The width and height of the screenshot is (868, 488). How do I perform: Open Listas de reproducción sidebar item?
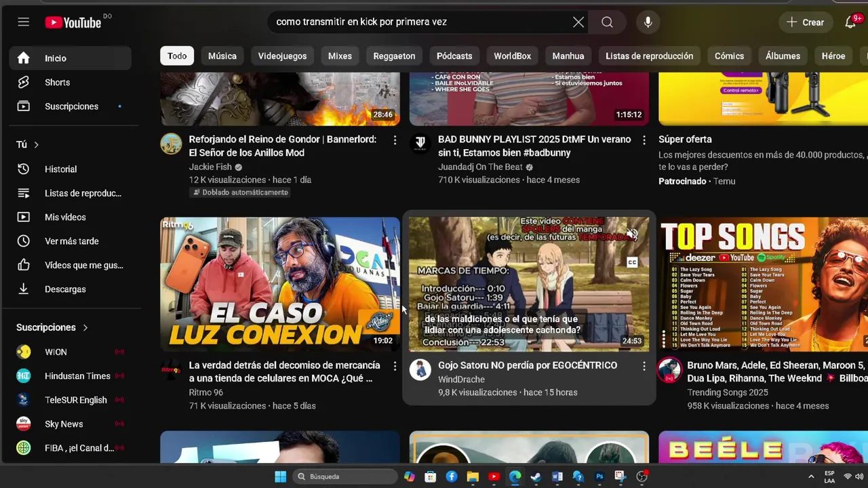tap(71, 193)
